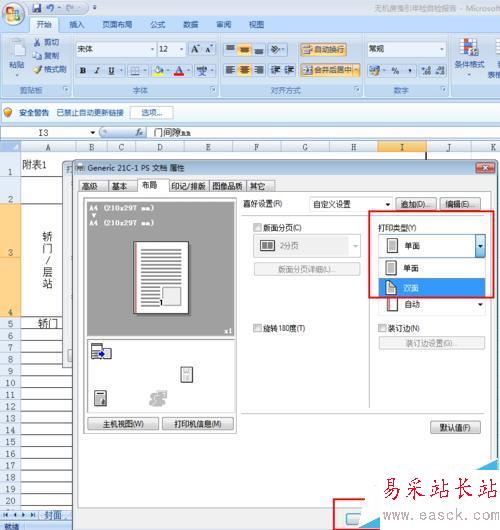500x530 pixels.
Task: Save the workbook from quick access toolbar
Action: (37, 8)
